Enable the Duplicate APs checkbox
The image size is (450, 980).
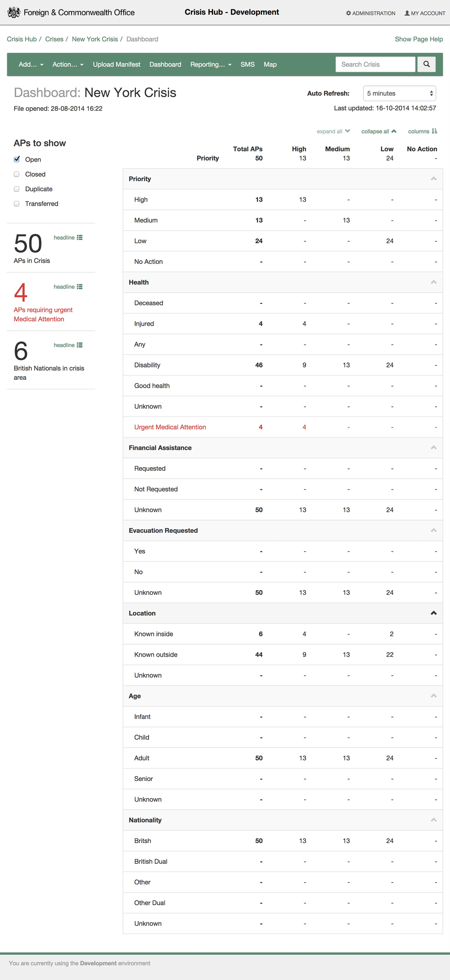click(x=17, y=189)
